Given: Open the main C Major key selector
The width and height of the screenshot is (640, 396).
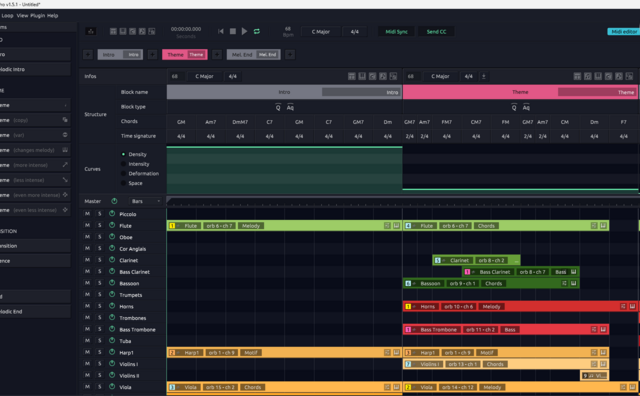Looking at the screenshot, I should [x=320, y=31].
